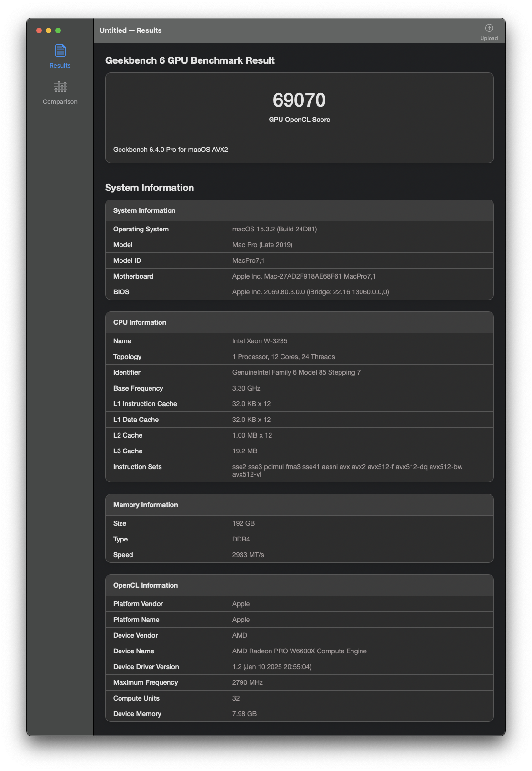The width and height of the screenshot is (532, 771).
Task: Click the Device Driver Version value
Action: 271,667
